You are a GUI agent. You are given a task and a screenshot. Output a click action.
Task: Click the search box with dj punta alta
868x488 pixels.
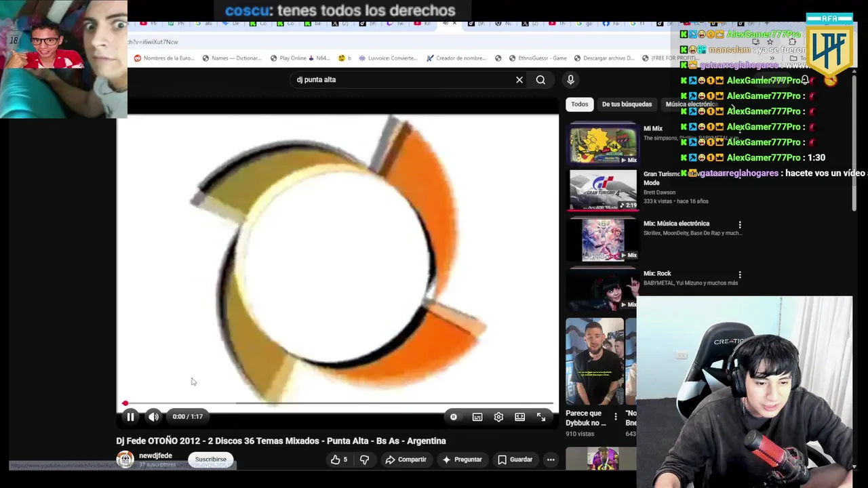[403, 79]
